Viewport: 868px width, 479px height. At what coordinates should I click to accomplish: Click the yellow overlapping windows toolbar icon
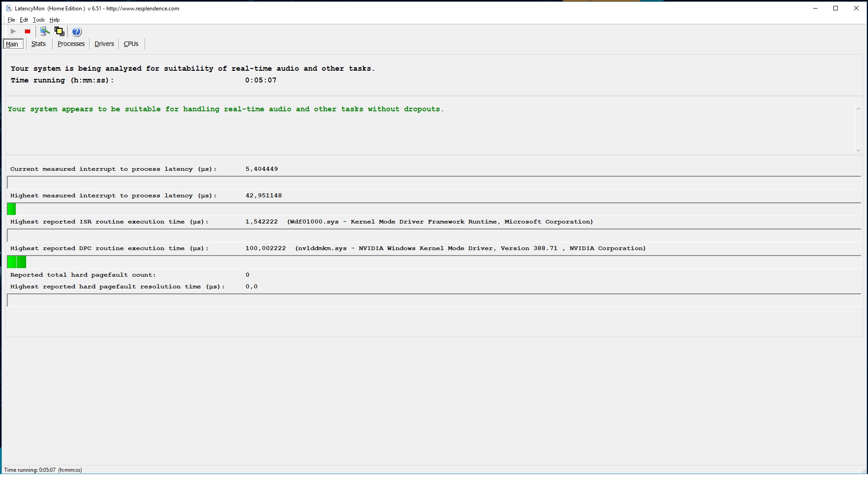pos(59,32)
